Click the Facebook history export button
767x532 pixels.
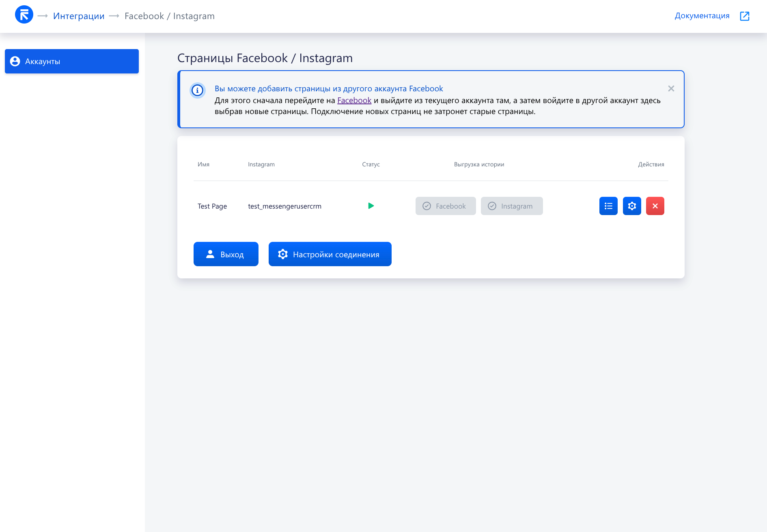(x=445, y=206)
